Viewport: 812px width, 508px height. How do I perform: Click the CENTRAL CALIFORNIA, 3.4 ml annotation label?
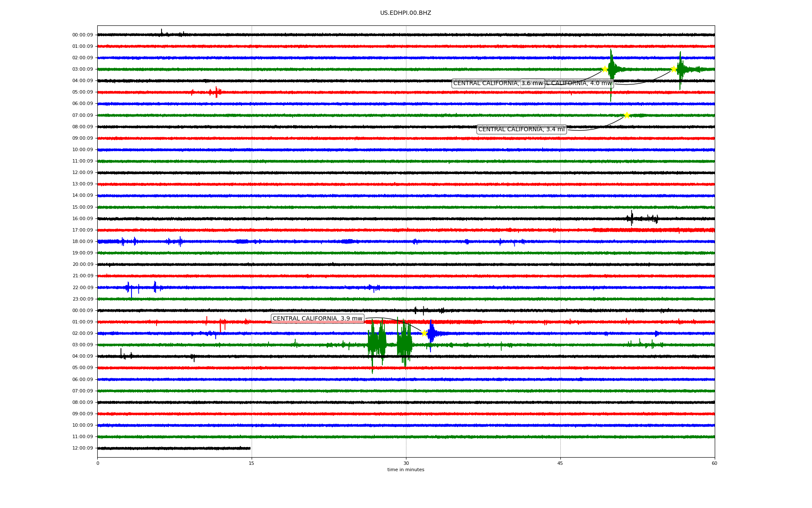pyautogui.click(x=521, y=130)
